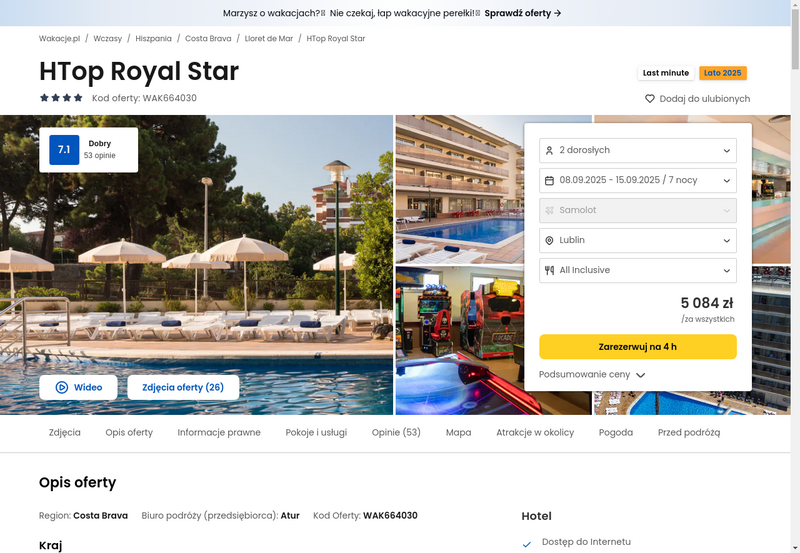Open the Lublin departure city dropdown
The image size is (800, 553).
point(638,240)
